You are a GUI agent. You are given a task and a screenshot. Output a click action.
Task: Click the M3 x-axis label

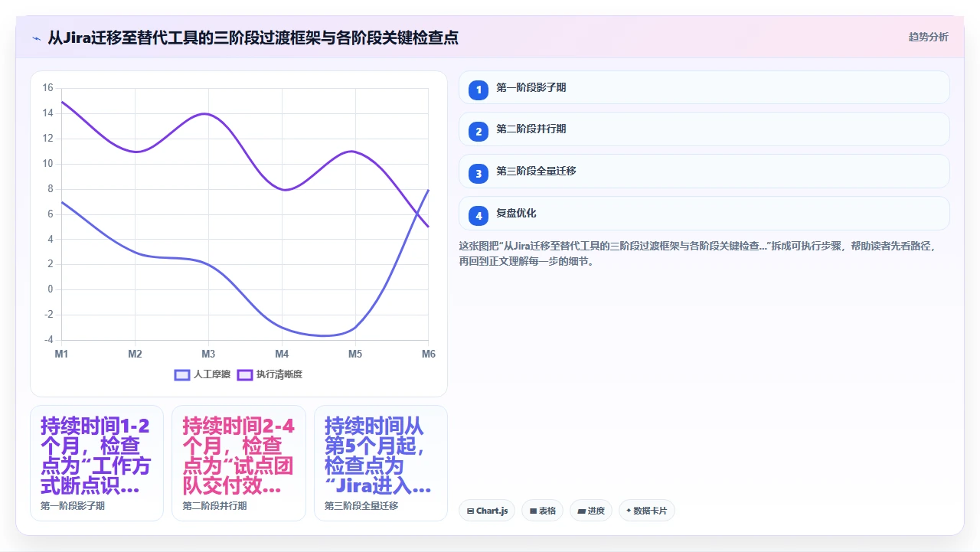pyautogui.click(x=208, y=354)
